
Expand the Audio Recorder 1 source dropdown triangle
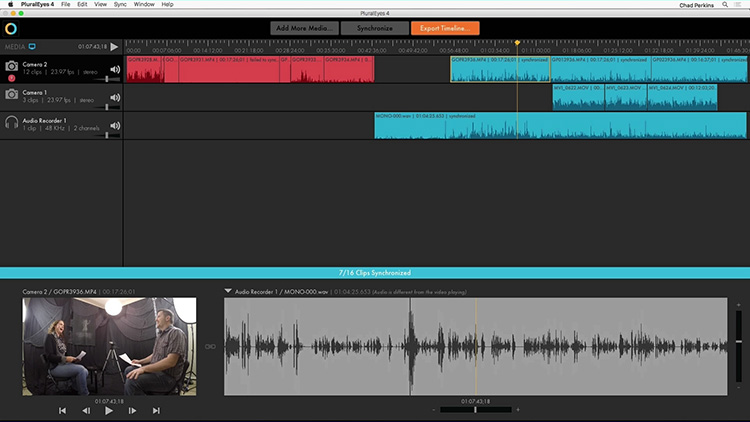[228, 291]
